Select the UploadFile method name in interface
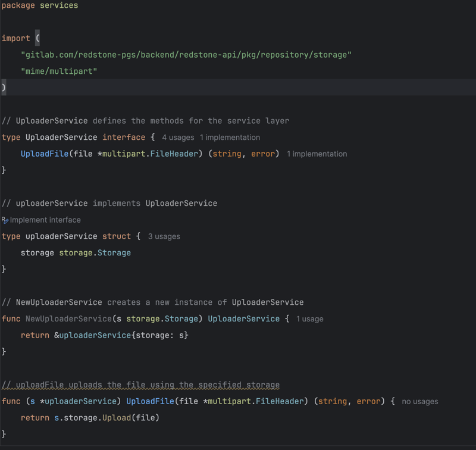476x450 pixels. click(x=45, y=154)
